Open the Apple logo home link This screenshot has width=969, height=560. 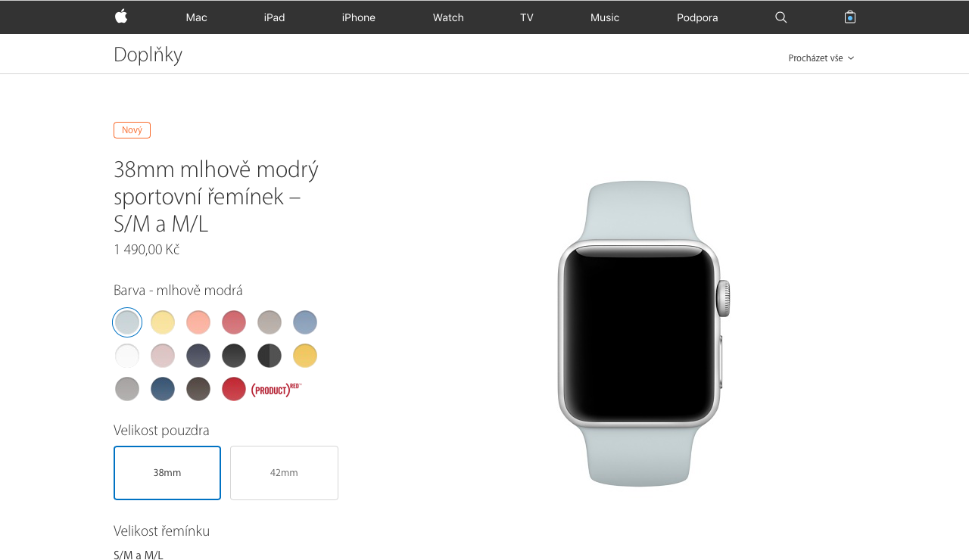tap(121, 17)
